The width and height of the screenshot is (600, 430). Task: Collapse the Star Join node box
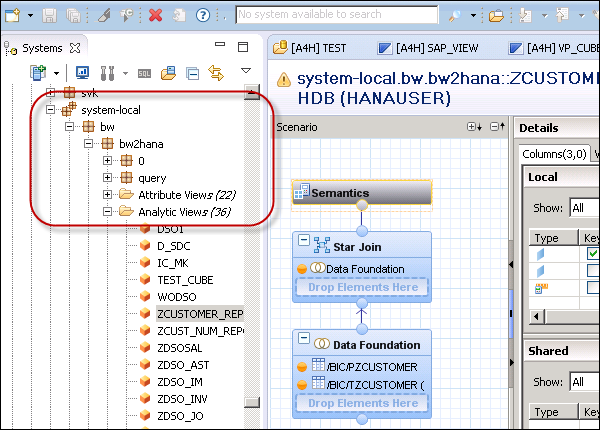pyautogui.click(x=303, y=246)
